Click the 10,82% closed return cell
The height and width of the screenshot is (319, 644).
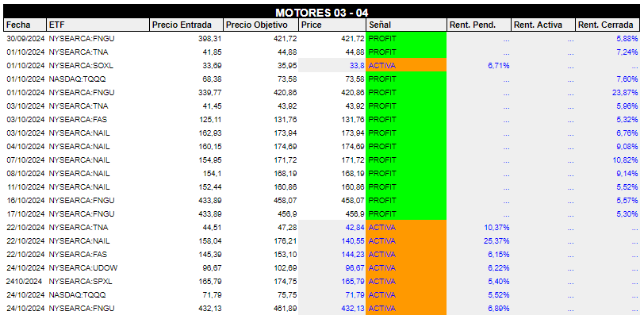coord(623,160)
